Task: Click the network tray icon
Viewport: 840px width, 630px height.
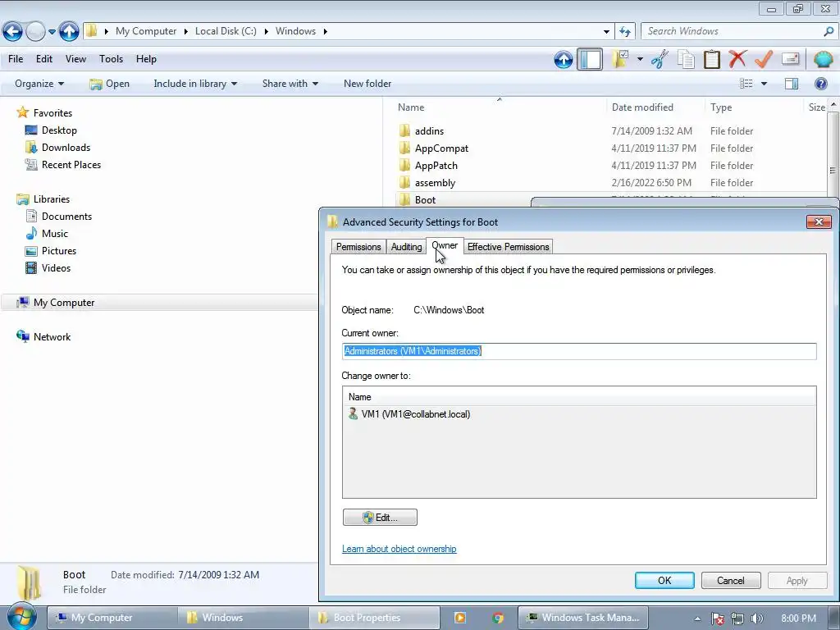Action: (737, 619)
